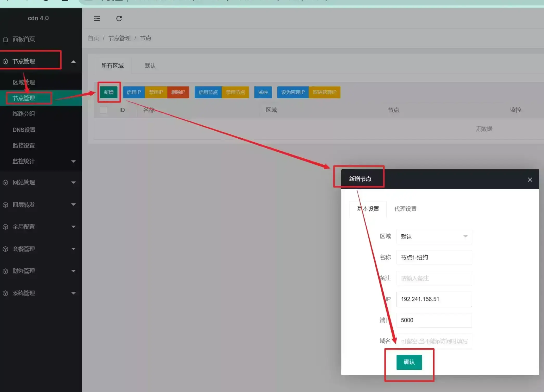Image resolution: width=544 pixels, height=392 pixels.
Task: Click the 名称 field containing 节点1-纽约
Action: click(x=434, y=258)
